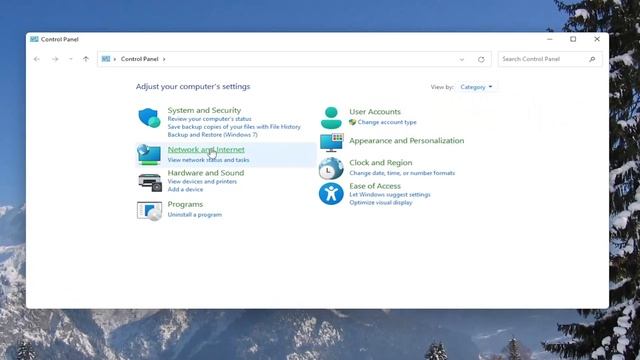This screenshot has width=640, height=360.
Task: Maximize the Control Panel window
Action: coord(573,39)
